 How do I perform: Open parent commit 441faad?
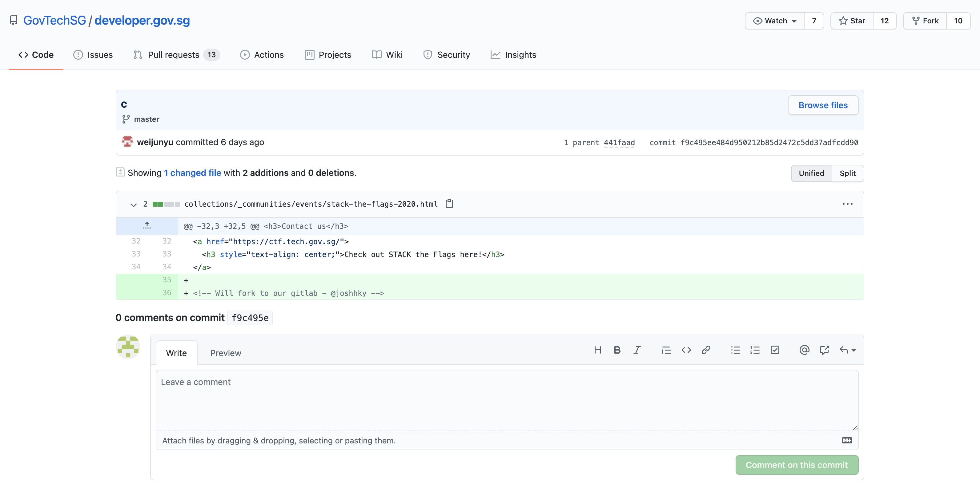point(619,143)
